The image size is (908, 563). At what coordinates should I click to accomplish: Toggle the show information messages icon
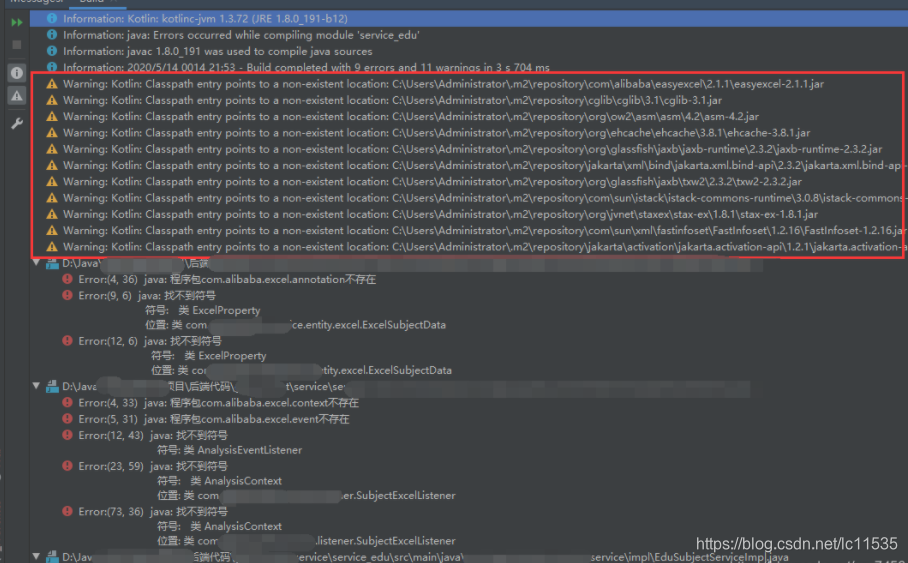pos(17,73)
